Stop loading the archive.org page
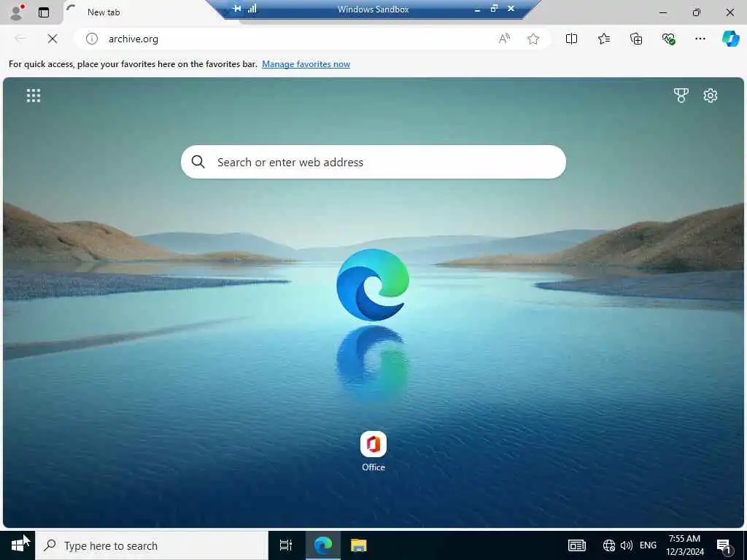 point(53,39)
